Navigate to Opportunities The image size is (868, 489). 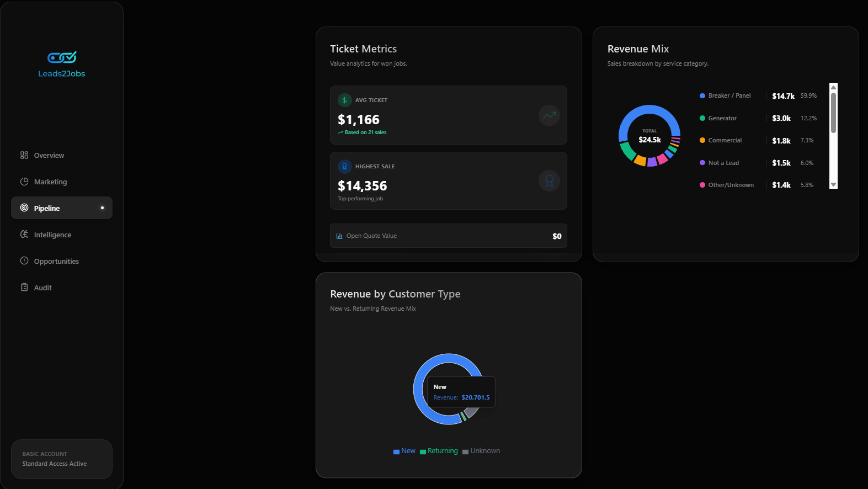tap(62, 261)
